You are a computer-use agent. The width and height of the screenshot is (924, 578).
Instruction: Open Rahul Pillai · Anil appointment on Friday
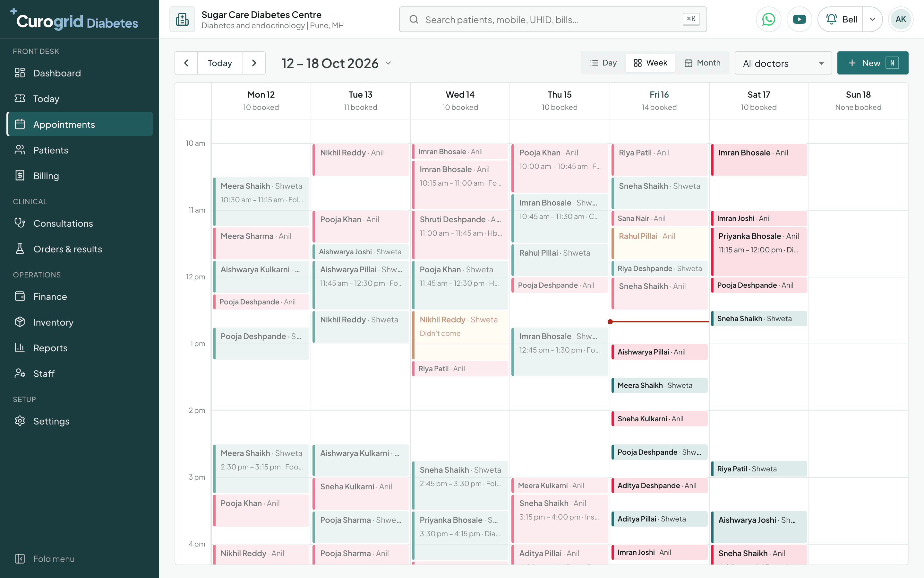pyautogui.click(x=659, y=243)
